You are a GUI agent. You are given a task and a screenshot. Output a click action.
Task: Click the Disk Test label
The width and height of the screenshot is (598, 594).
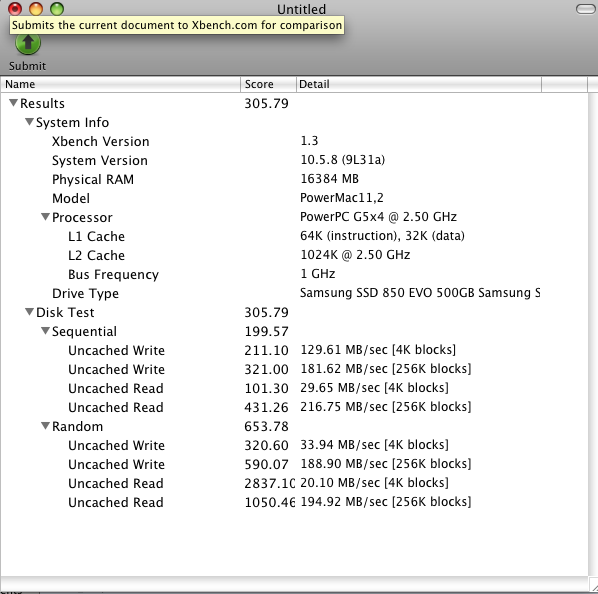point(65,312)
